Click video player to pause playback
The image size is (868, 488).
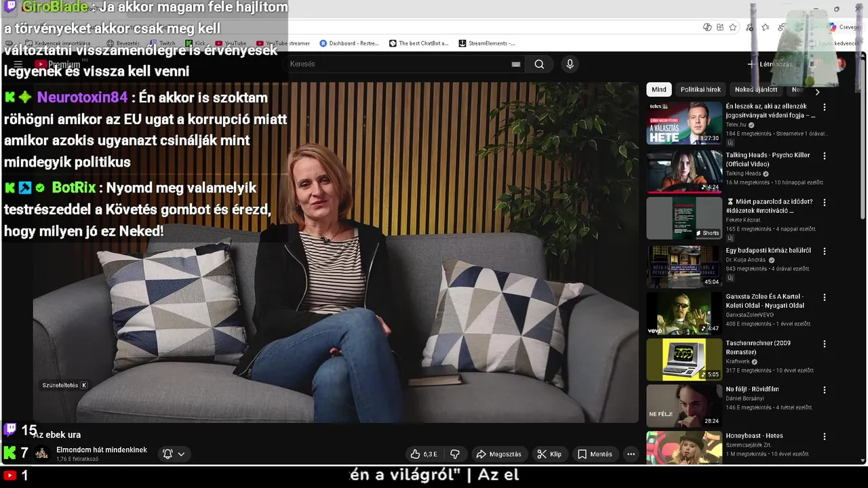336,252
